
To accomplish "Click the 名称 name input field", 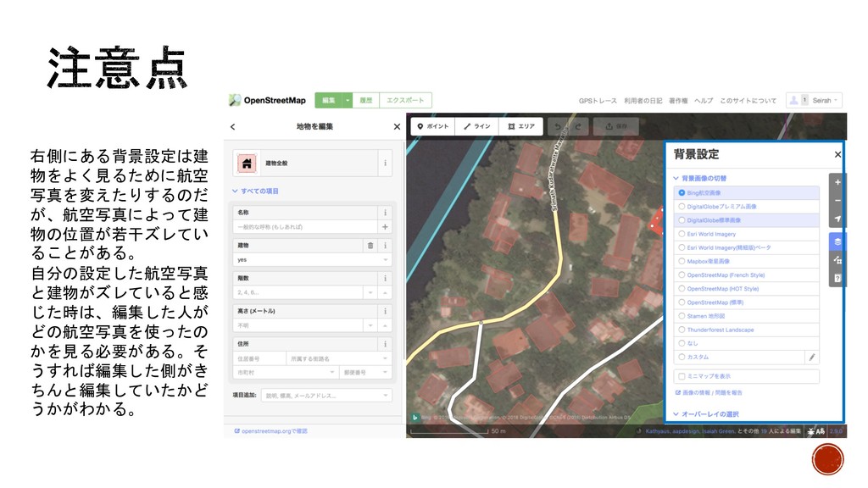I will (306, 227).
